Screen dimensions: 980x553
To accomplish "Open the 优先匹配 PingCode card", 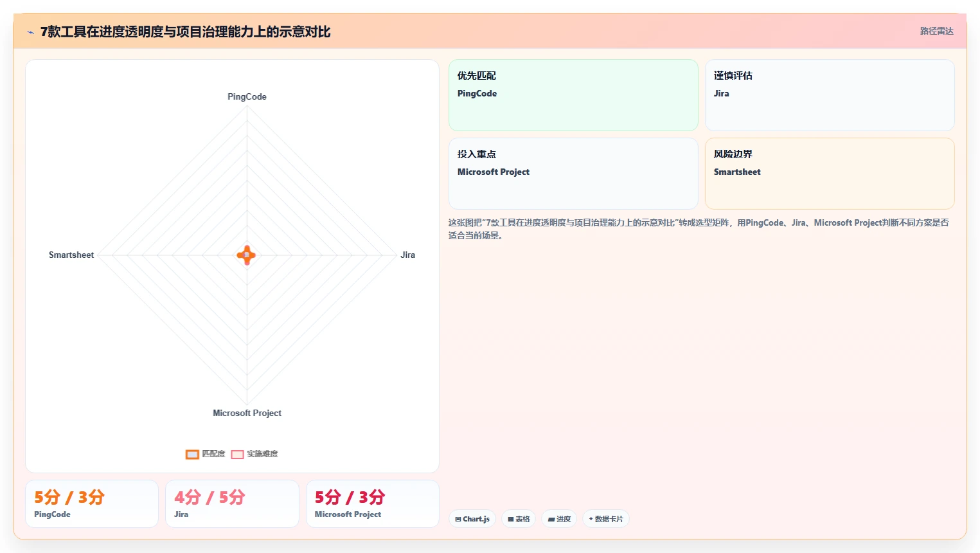I will (573, 95).
